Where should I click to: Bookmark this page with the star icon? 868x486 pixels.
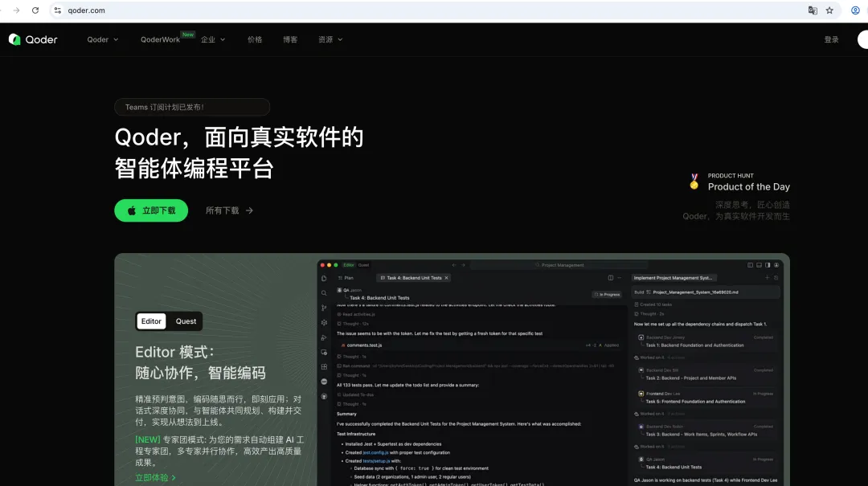tap(829, 10)
